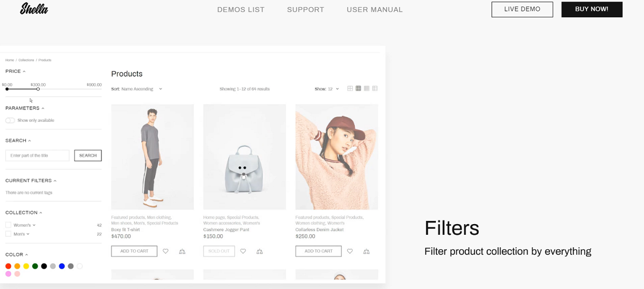The height and width of the screenshot is (289, 644).
Task: Open the DEMOS LIST menu item
Action: click(x=241, y=10)
